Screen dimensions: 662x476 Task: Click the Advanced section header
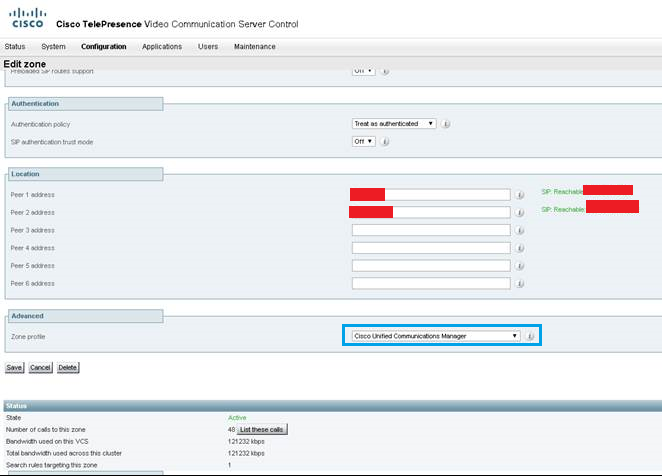point(86,316)
